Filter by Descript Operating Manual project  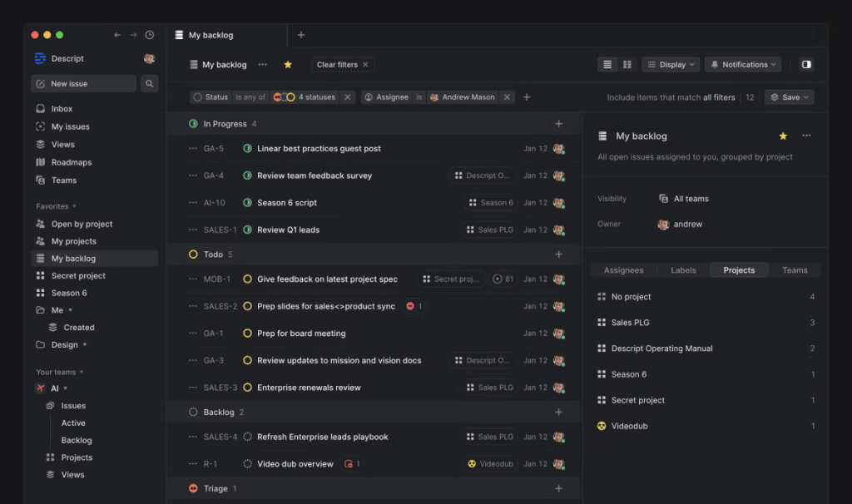[x=706, y=348]
